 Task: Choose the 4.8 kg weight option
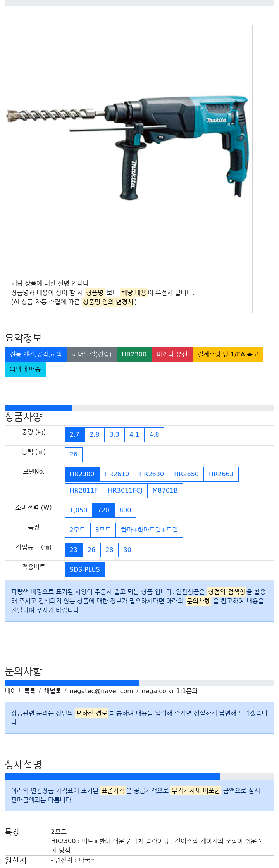(154, 435)
